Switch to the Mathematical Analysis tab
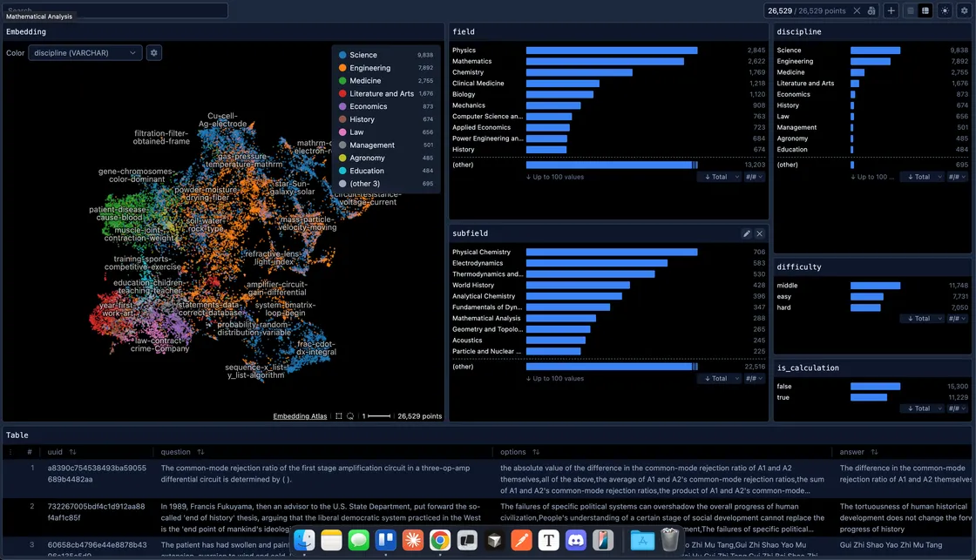Image resolution: width=976 pixels, height=560 pixels. 39,15
